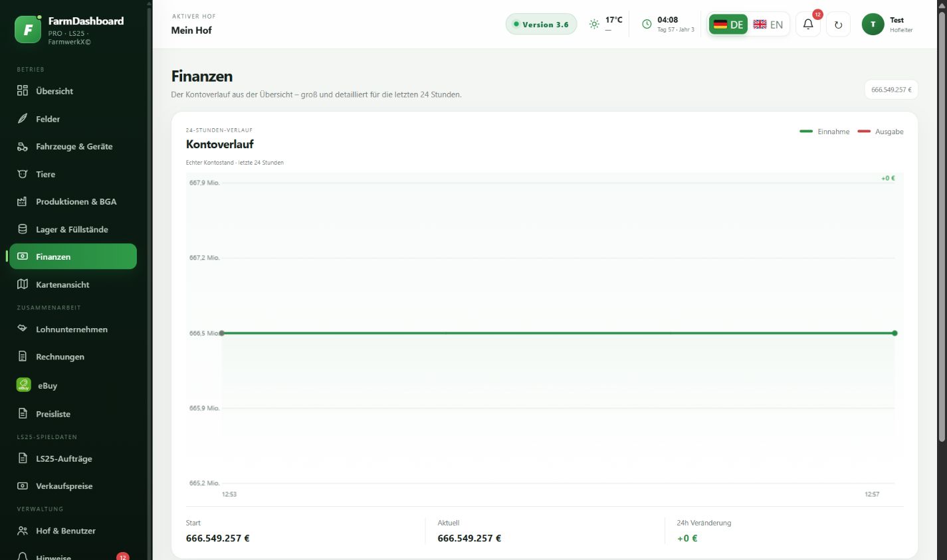The width and height of the screenshot is (947, 560).
Task: Click the 12:57 time axis label
Action: 872,494
